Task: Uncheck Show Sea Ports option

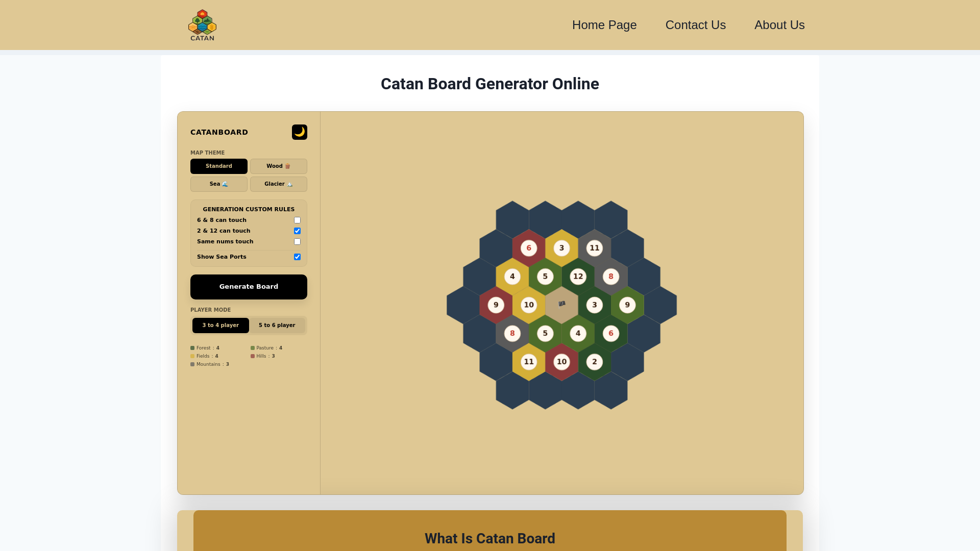Action: [x=297, y=257]
